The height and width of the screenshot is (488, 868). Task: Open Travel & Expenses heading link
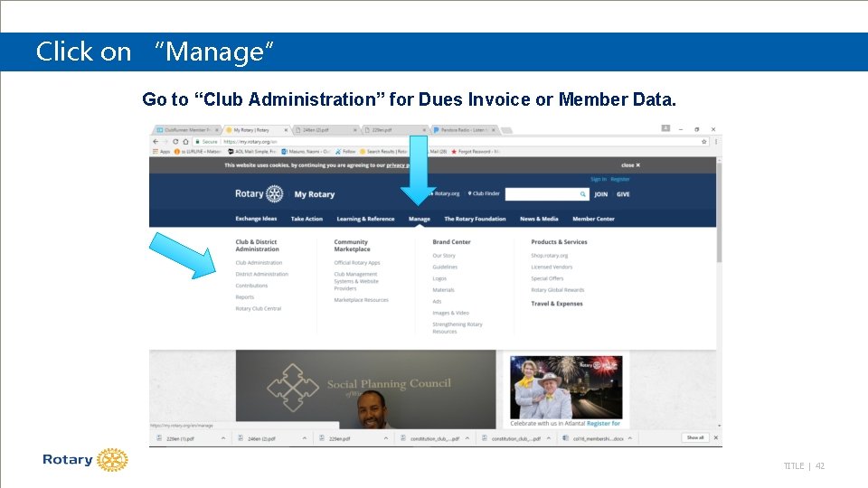click(556, 304)
